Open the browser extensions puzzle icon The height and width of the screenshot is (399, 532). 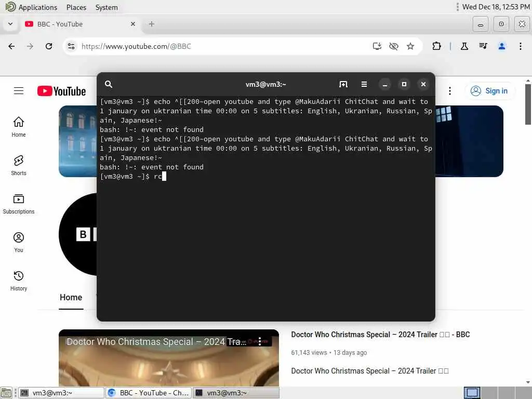(x=436, y=46)
